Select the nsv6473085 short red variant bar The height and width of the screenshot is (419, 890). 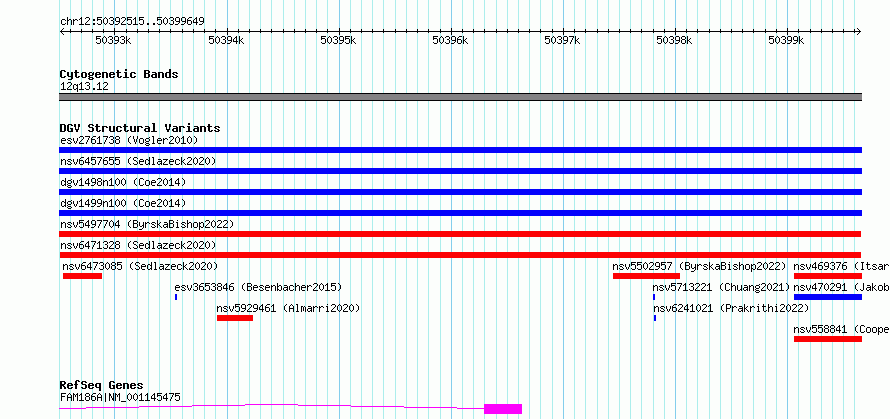click(x=82, y=276)
